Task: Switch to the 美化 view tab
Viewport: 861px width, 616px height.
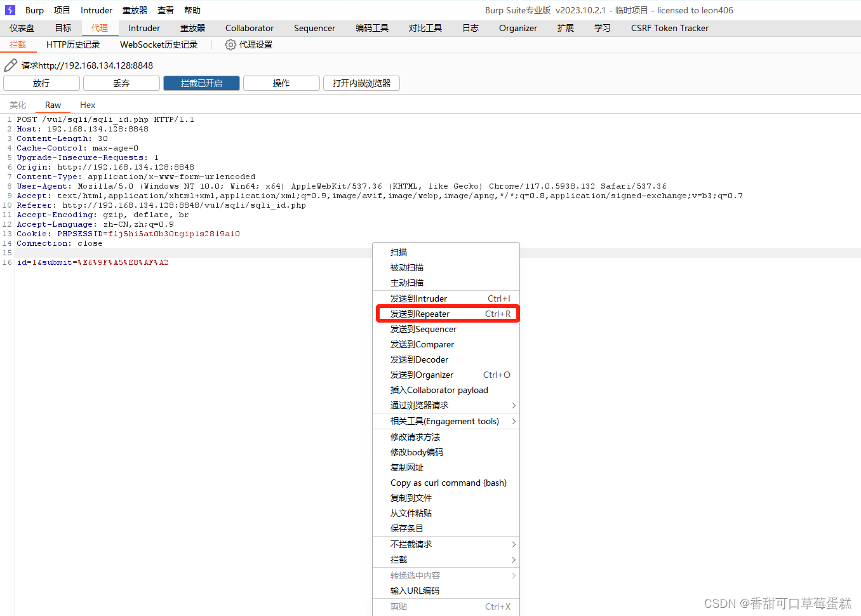Action: 18,105
